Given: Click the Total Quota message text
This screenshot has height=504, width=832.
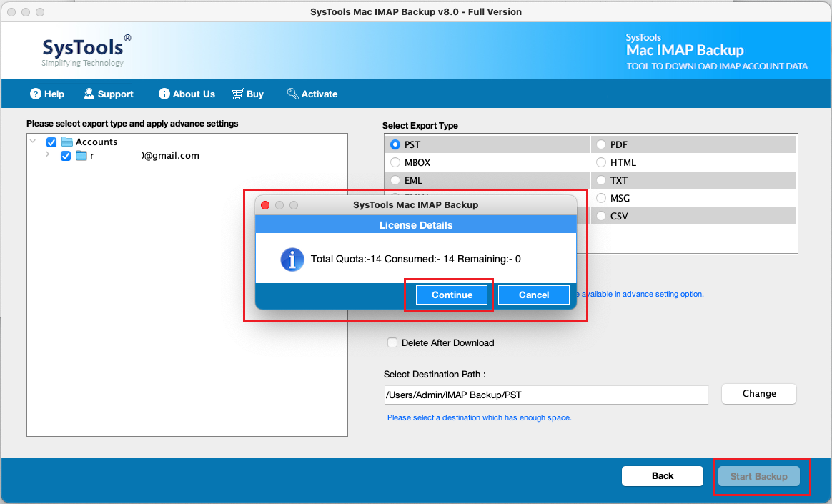Looking at the screenshot, I should click(x=415, y=259).
